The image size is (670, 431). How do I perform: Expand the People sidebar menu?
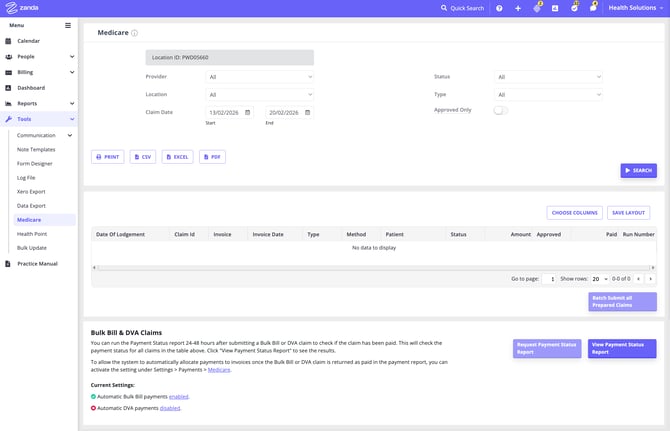[x=72, y=57]
